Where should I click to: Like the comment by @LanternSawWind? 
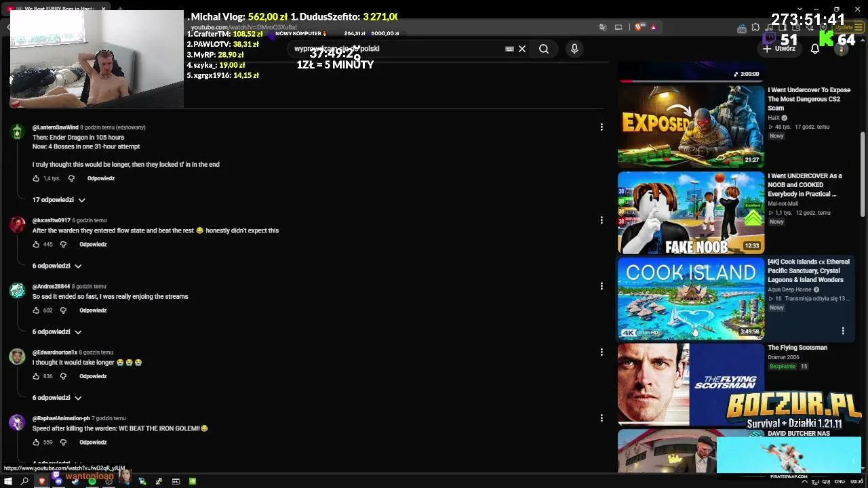pyautogui.click(x=36, y=178)
